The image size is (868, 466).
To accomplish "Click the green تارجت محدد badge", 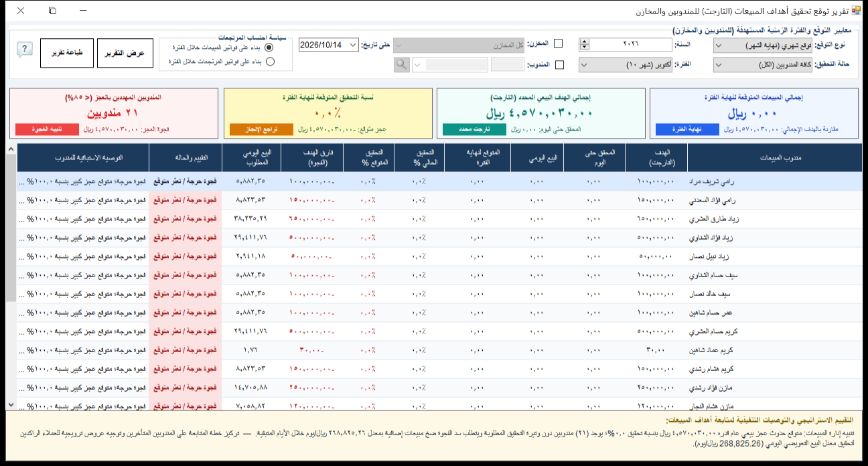I will point(474,129).
